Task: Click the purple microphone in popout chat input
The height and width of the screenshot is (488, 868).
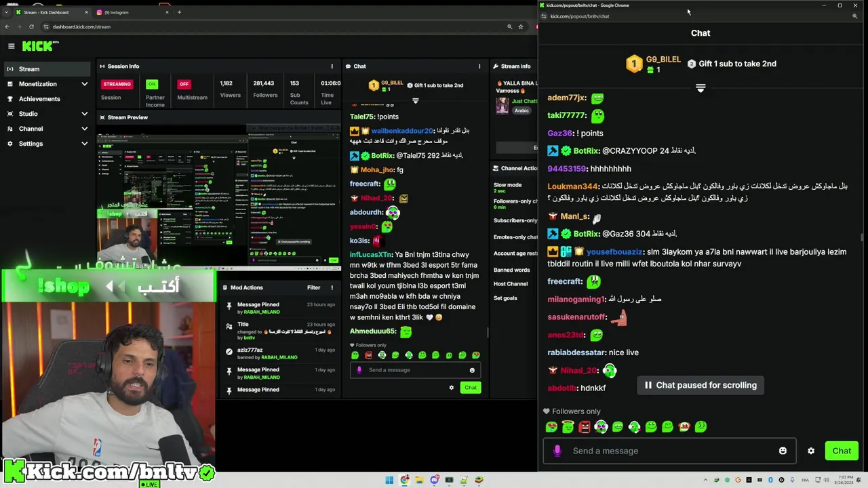Action: (x=557, y=451)
